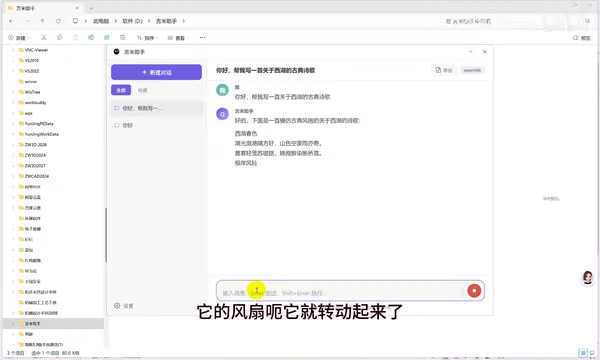Expand chevron after 吉米助手 in breadcrumb
Screen dimensions: 600x360
point(184,21)
